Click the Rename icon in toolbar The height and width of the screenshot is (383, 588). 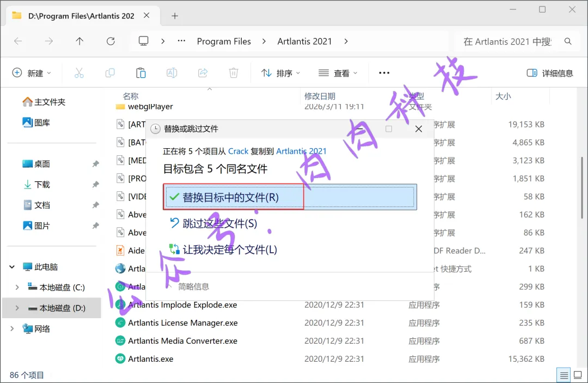tap(171, 73)
